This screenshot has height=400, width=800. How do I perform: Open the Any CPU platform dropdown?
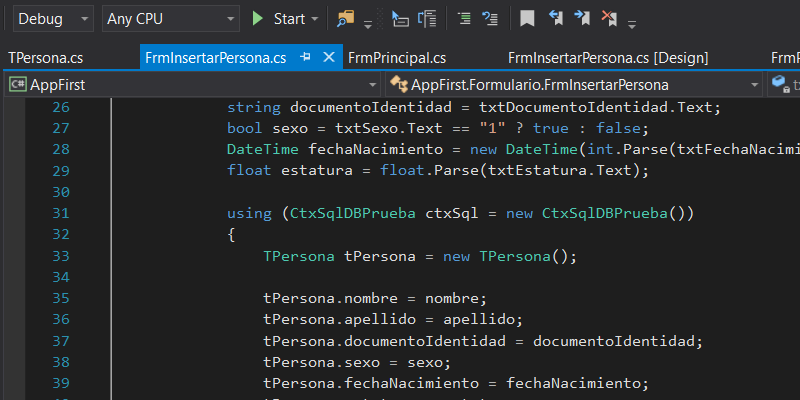click(171, 19)
